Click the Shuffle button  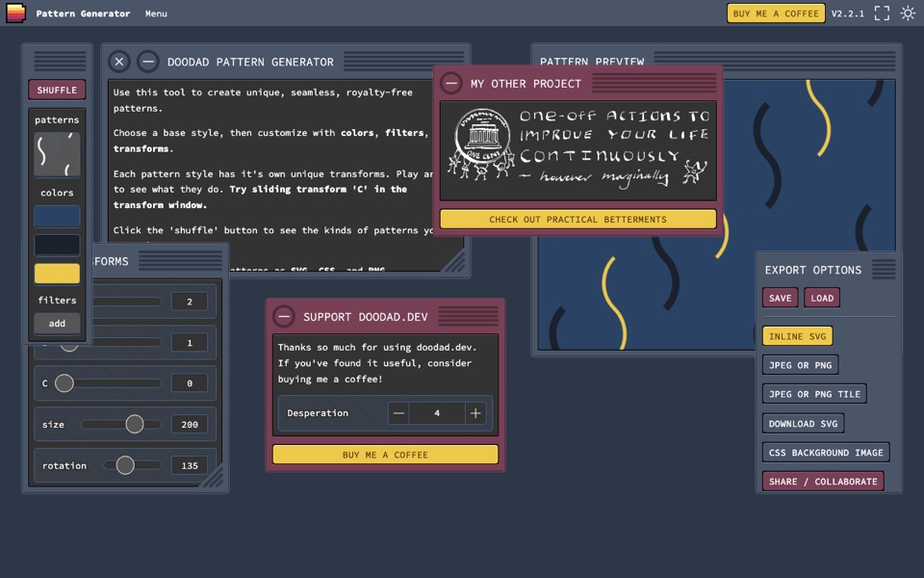tap(57, 91)
